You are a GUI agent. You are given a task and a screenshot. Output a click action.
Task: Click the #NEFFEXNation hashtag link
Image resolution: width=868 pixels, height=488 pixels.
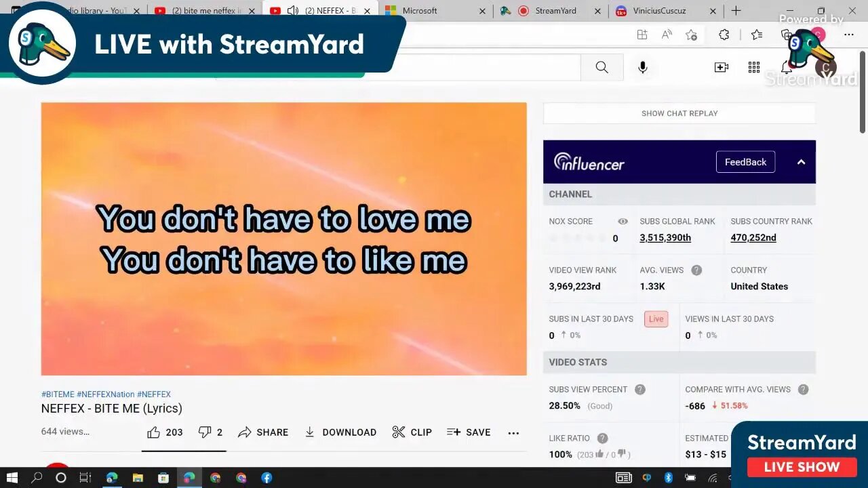pos(105,394)
